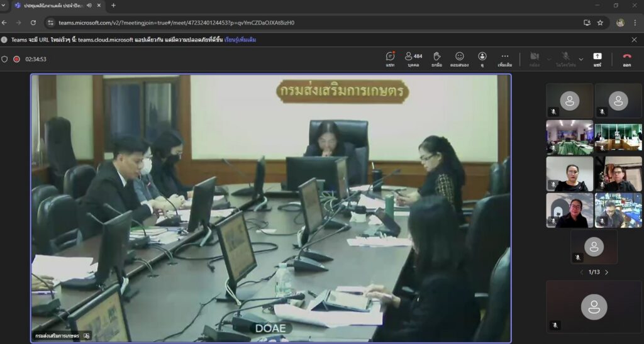The height and width of the screenshot is (344, 644).
Task: Open the reactions emoji menu
Action: pyautogui.click(x=460, y=58)
